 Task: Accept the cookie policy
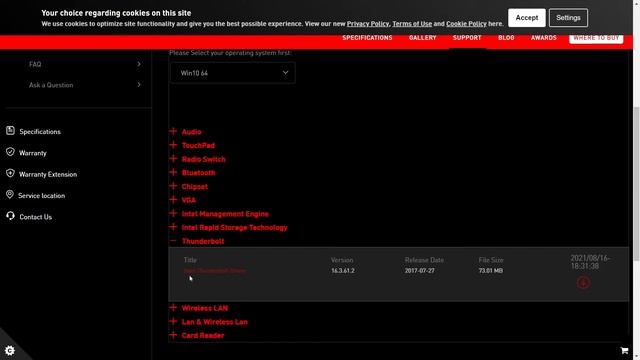[527, 18]
